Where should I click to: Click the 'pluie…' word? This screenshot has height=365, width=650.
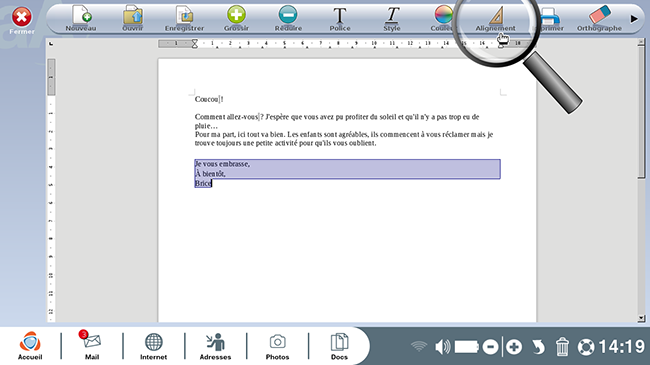(x=206, y=126)
